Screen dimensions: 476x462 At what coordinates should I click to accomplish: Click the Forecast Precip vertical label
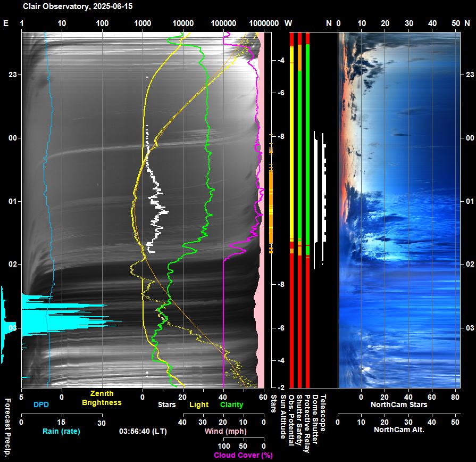(7, 429)
